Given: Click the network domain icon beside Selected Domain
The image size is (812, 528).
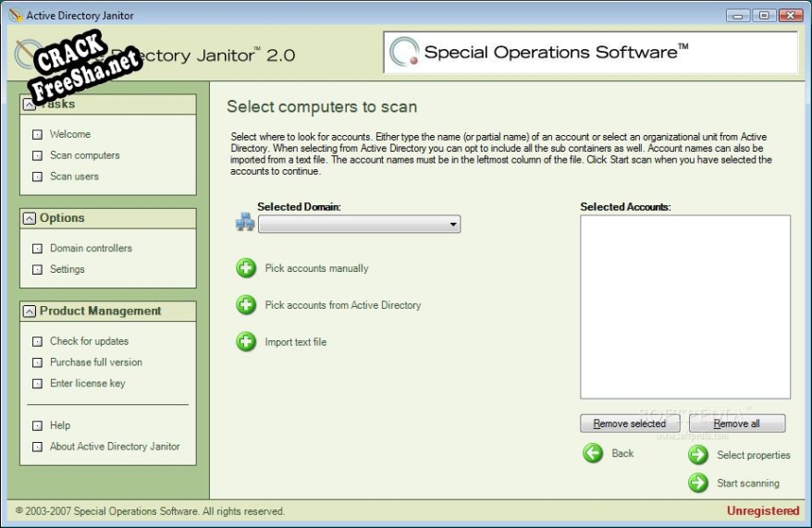Looking at the screenshot, I should pos(245,223).
